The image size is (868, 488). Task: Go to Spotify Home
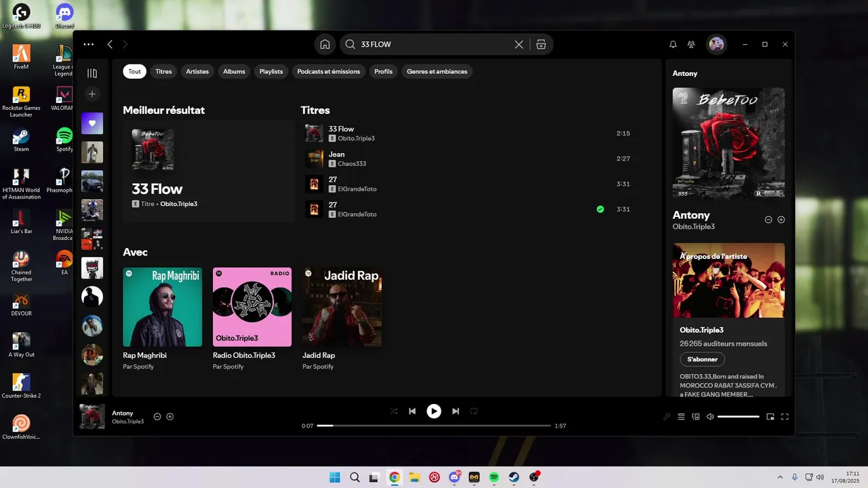[x=325, y=45]
